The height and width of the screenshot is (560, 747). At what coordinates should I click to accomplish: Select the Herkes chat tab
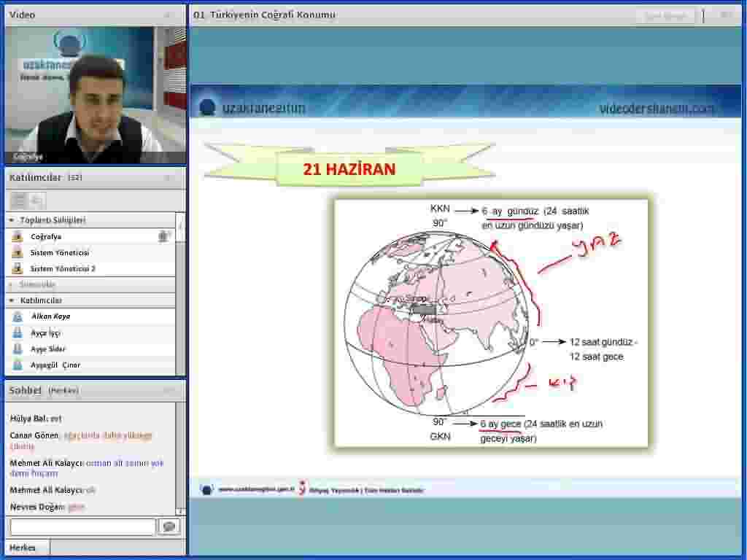coord(27,548)
